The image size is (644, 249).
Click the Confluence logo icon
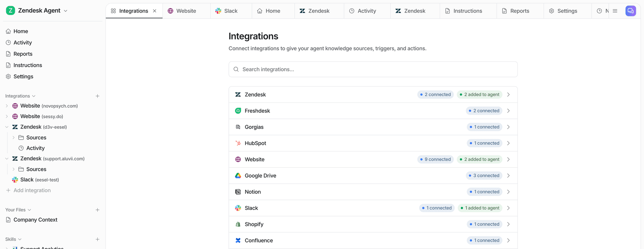(x=238, y=241)
